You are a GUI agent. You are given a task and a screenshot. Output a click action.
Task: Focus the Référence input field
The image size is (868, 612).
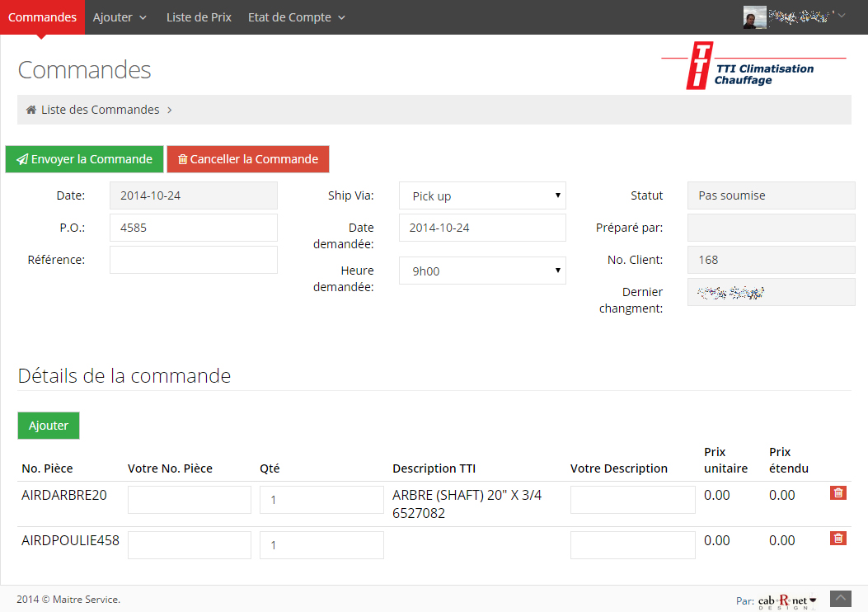pos(193,260)
